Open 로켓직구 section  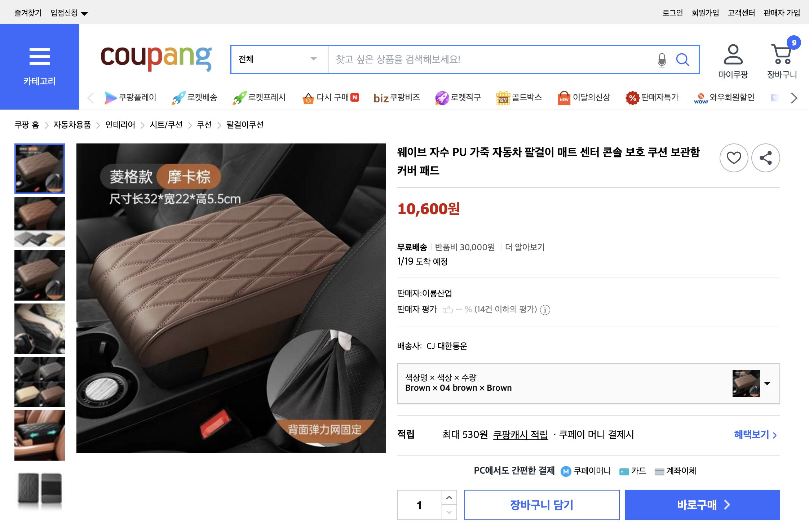click(x=459, y=97)
